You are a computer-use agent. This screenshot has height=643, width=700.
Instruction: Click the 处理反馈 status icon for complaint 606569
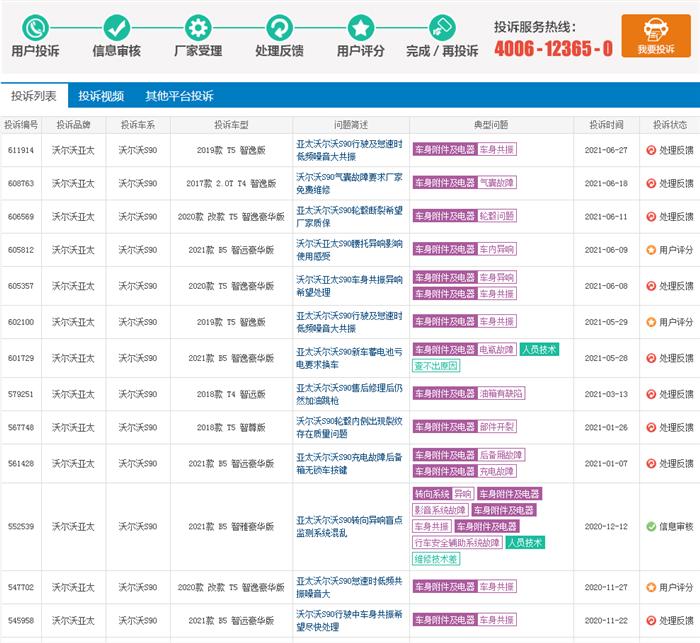(651, 217)
